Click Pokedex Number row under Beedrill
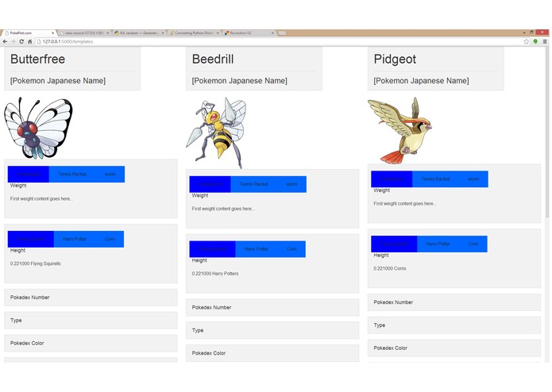 point(272,307)
